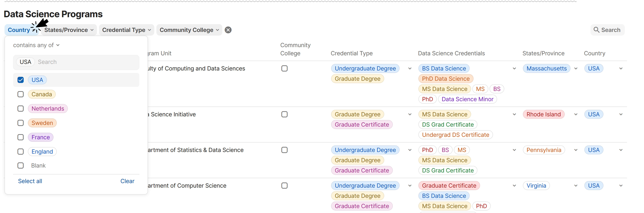Click the Data Science Credentials column header
The width and height of the screenshot is (644, 213).
[x=451, y=53]
